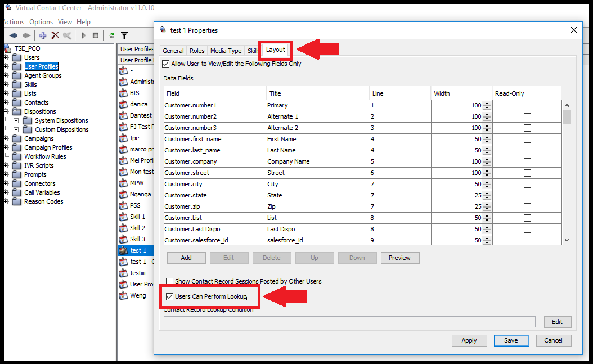Image resolution: width=593 pixels, height=364 pixels.
Task: Click Edit next to Lookup Condition field
Action: [557, 322]
